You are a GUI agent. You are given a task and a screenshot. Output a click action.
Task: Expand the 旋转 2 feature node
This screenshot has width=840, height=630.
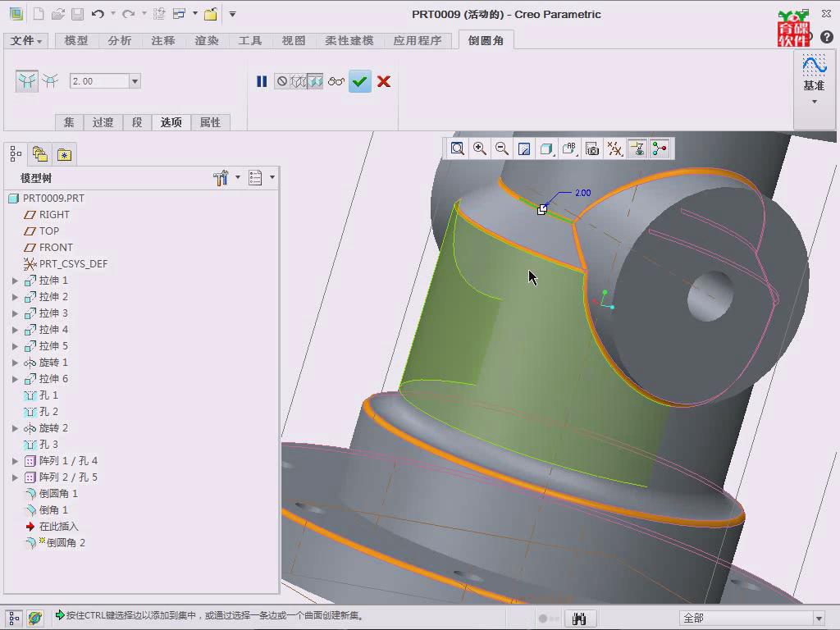pyautogui.click(x=15, y=428)
